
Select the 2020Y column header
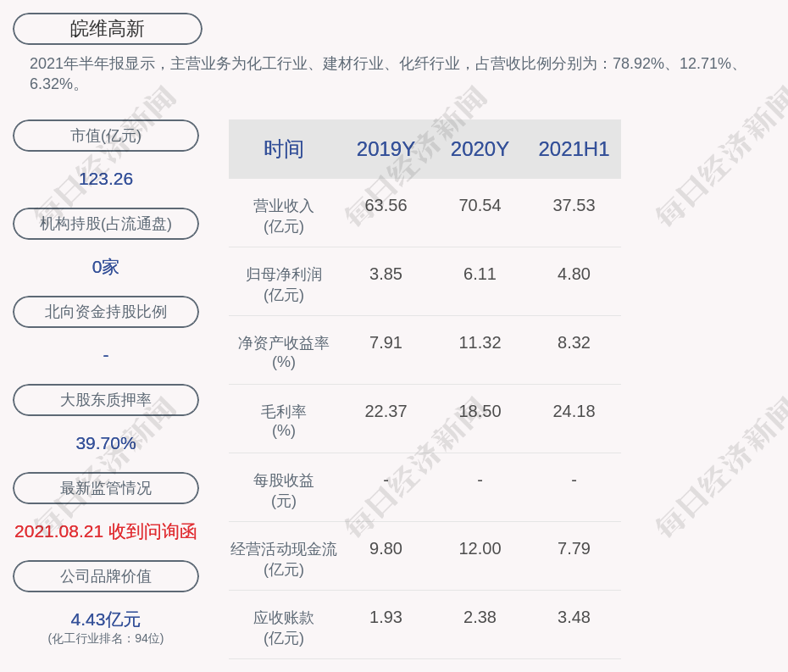click(x=480, y=149)
